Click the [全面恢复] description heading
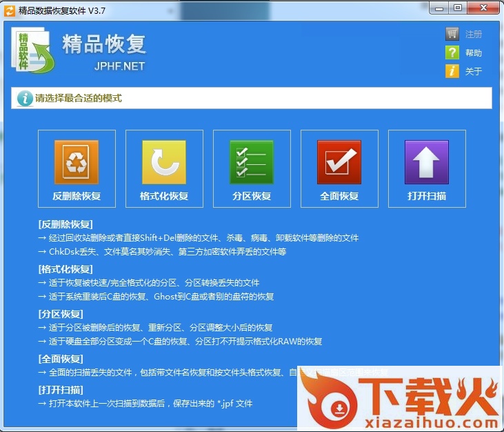Image resolution: width=504 pixels, height=432 pixels. tap(61, 359)
